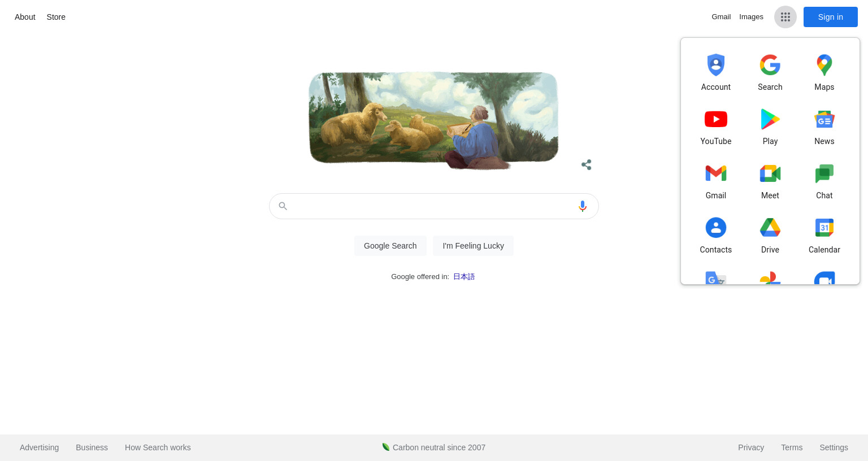Open the Google apps grid icon
The height and width of the screenshot is (461, 868).
tap(785, 17)
